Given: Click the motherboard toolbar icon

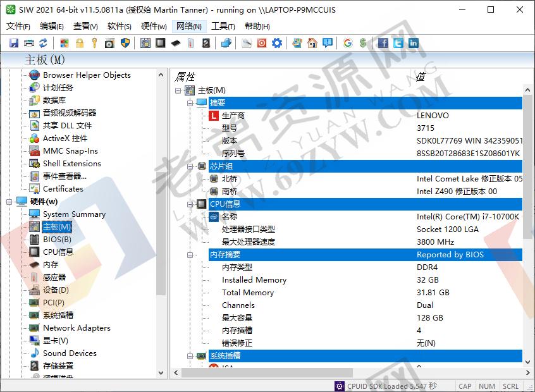Looking at the screenshot, I should pos(145,43).
